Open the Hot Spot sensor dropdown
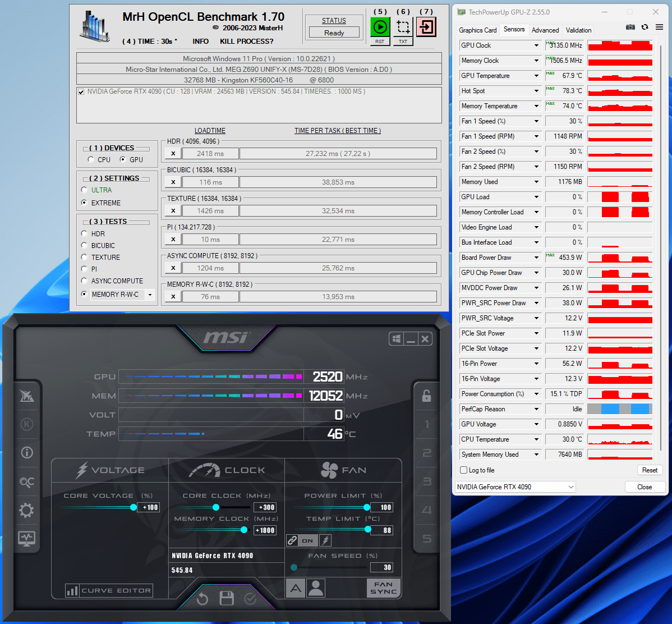The width and height of the screenshot is (672, 624). [536, 91]
